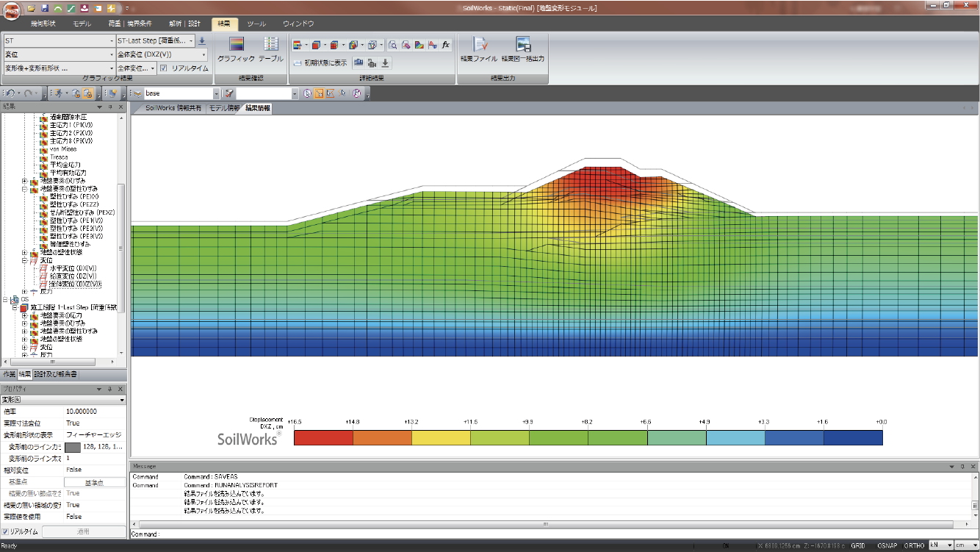Open the テーブル result view
Viewport: 980px width, 552px height.
(x=270, y=49)
